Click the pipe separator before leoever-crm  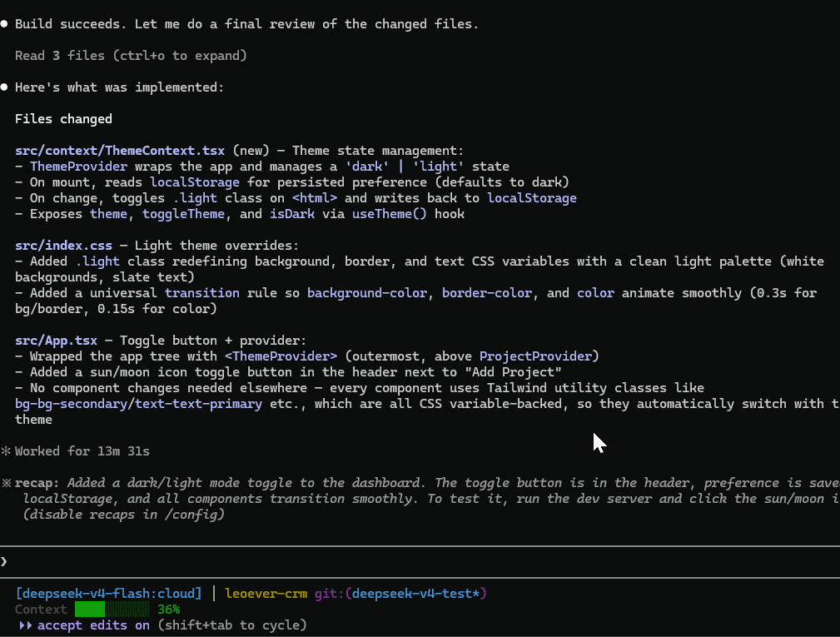tap(214, 594)
